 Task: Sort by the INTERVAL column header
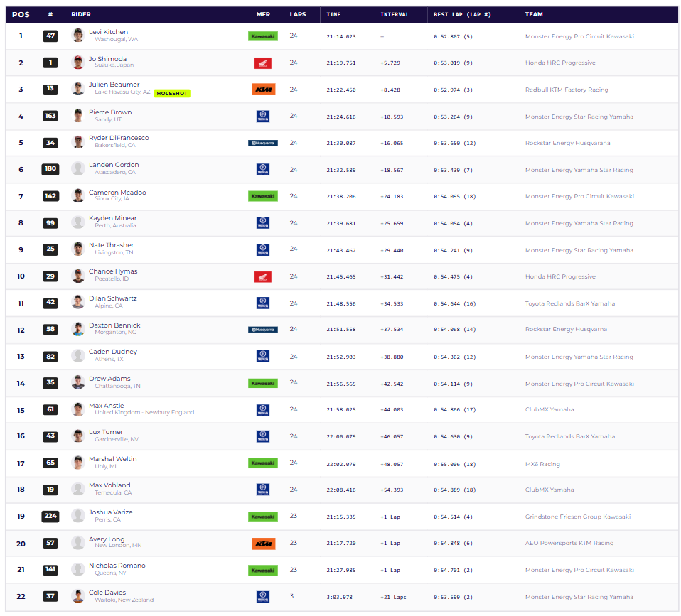395,14
